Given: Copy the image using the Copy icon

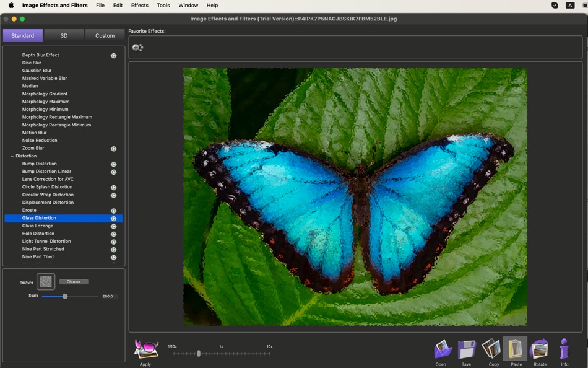Looking at the screenshot, I should coord(491,350).
